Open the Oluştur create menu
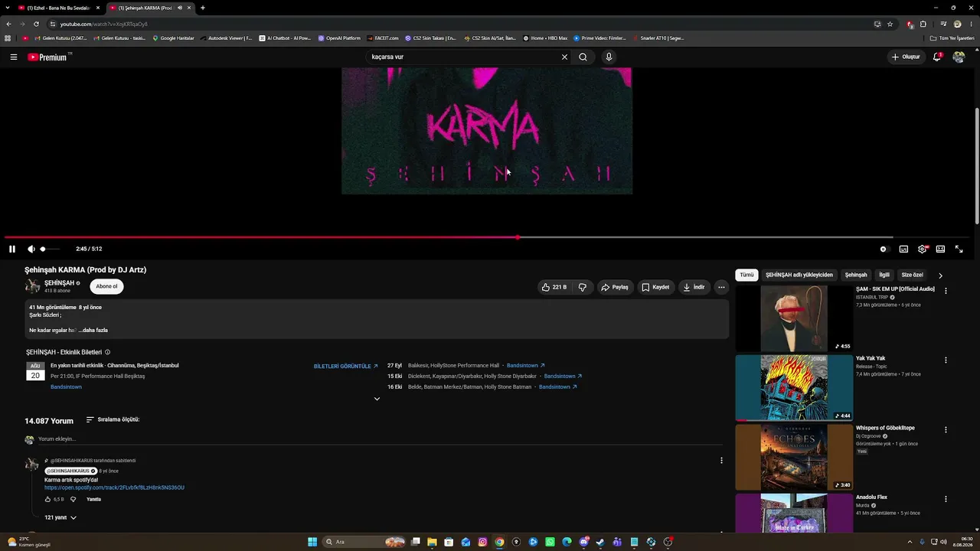The height and width of the screenshot is (551, 980). click(906, 57)
